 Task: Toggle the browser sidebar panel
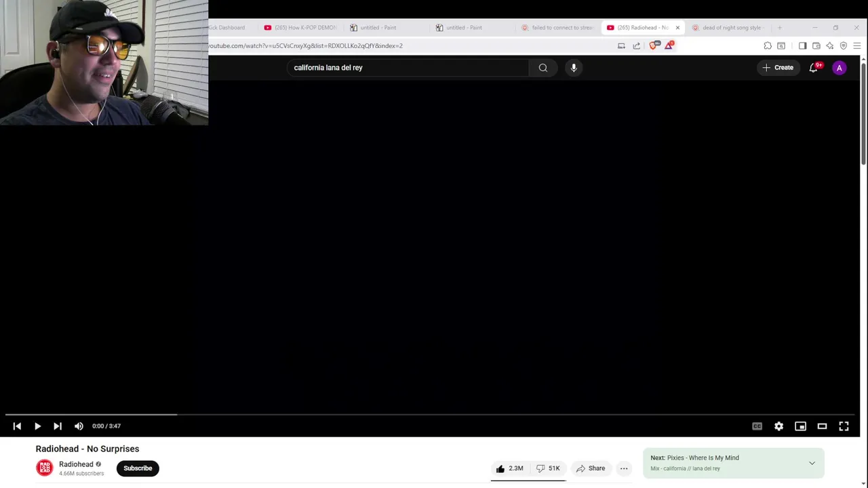tap(802, 46)
